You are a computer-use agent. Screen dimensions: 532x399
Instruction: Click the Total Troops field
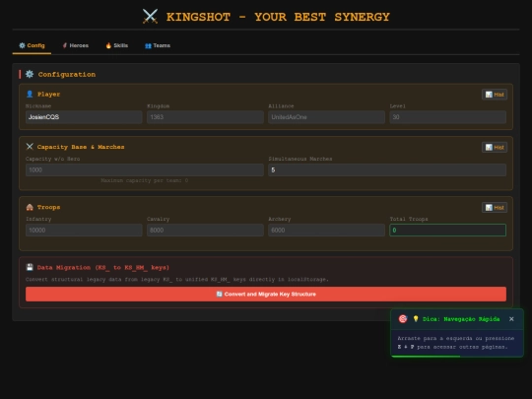tap(448, 230)
